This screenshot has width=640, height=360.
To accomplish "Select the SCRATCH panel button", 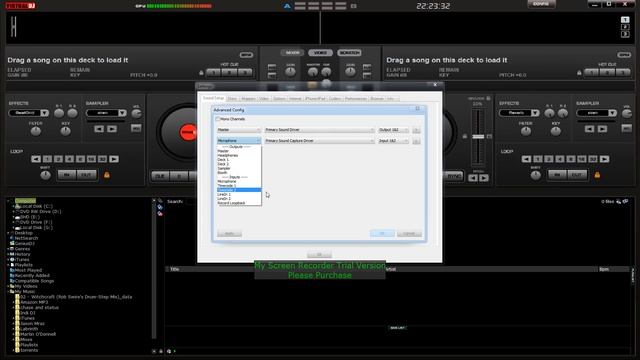I will point(349,53).
